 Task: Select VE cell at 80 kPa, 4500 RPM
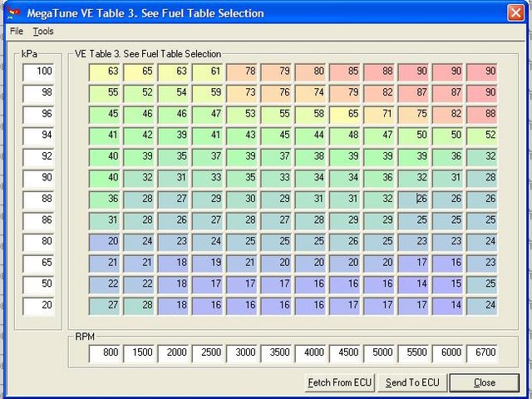pyautogui.click(x=345, y=242)
